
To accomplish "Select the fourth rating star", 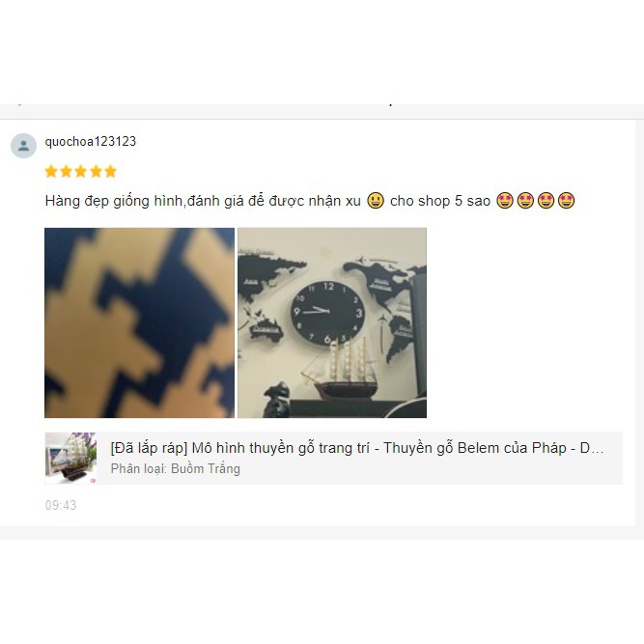I will [x=96, y=171].
